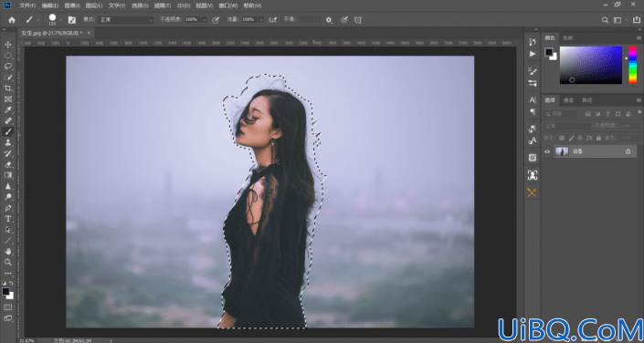Select the Clone Stamp tool
This screenshot has height=343, width=644.
click(8, 142)
